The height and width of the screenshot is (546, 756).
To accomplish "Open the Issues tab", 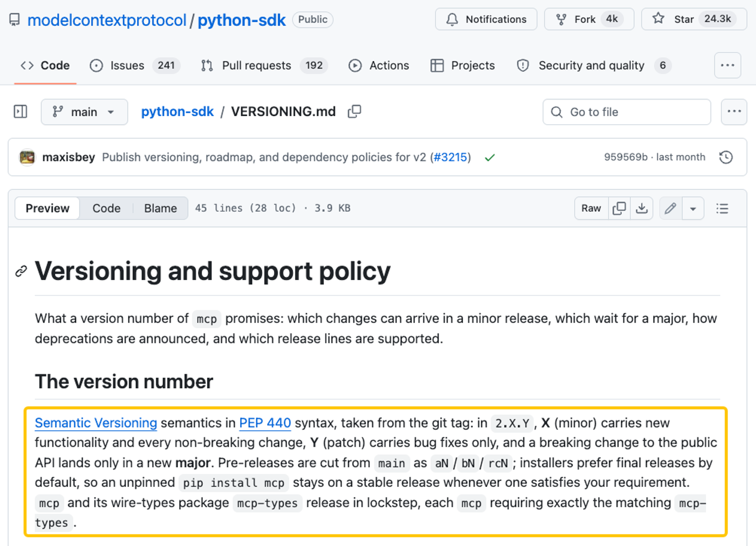I will pyautogui.click(x=135, y=66).
